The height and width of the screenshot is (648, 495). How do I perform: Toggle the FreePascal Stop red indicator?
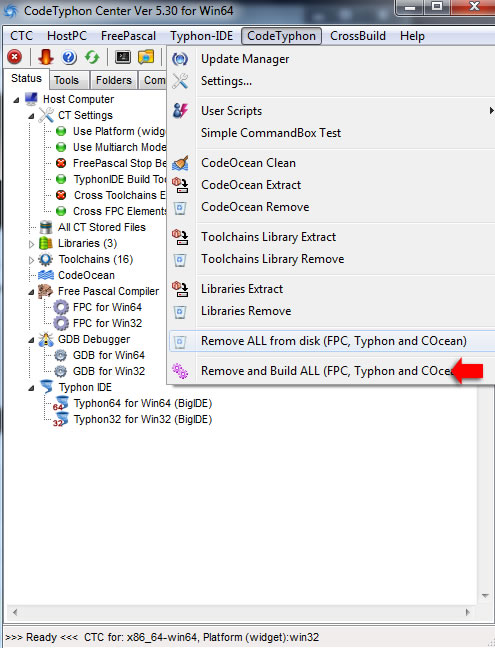click(61, 163)
